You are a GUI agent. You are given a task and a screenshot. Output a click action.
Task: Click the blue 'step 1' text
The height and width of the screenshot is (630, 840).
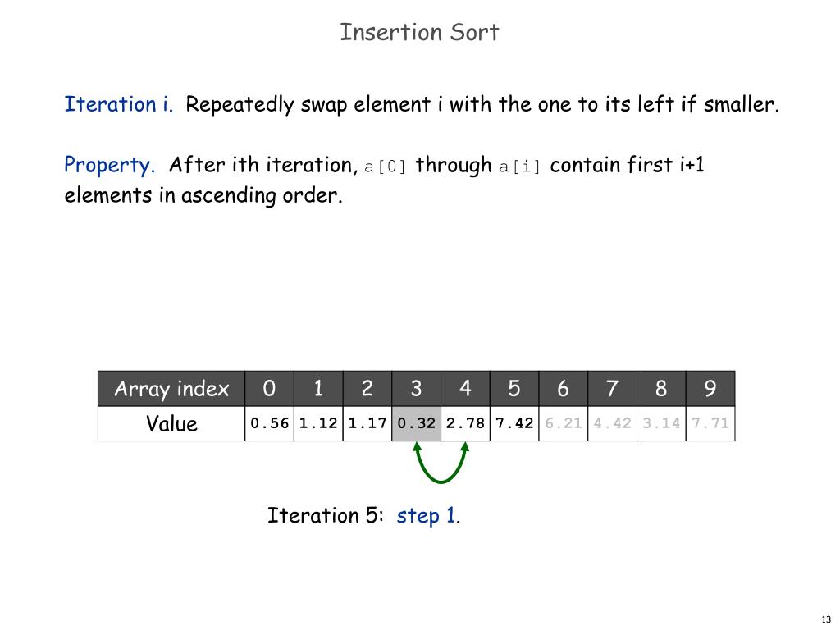[426, 516]
